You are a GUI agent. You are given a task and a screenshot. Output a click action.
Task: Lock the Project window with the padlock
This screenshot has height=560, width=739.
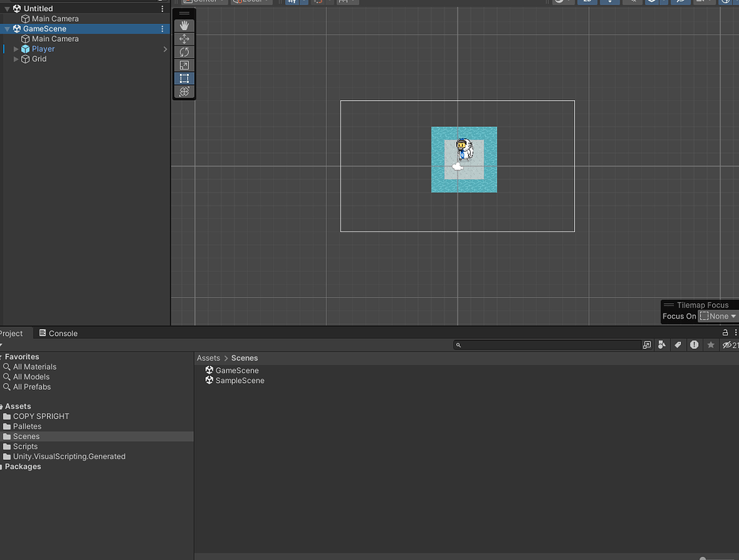coord(726,332)
